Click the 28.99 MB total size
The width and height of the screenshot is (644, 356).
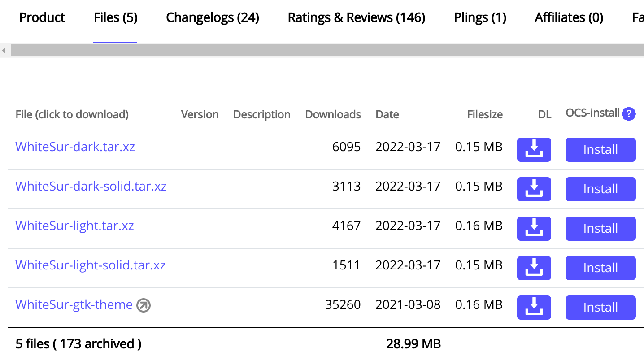coord(413,344)
